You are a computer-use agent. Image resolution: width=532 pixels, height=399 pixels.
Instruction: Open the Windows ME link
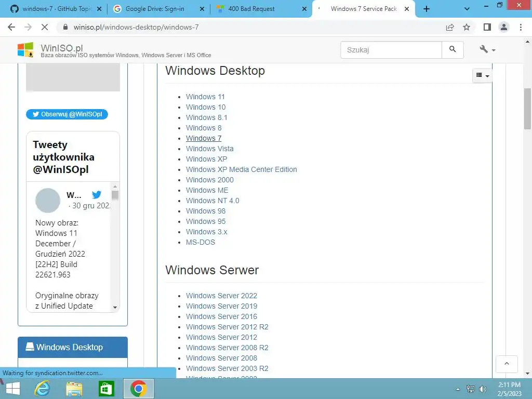207,190
